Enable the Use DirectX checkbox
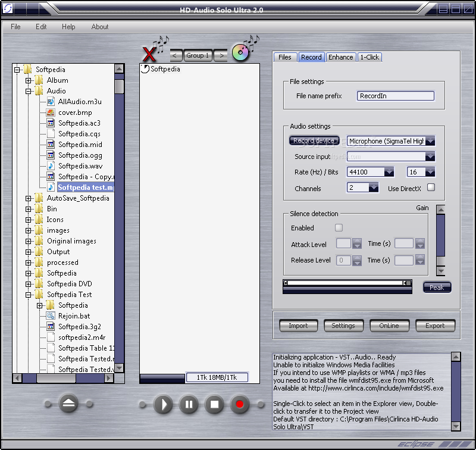476x450 pixels. 431,187
